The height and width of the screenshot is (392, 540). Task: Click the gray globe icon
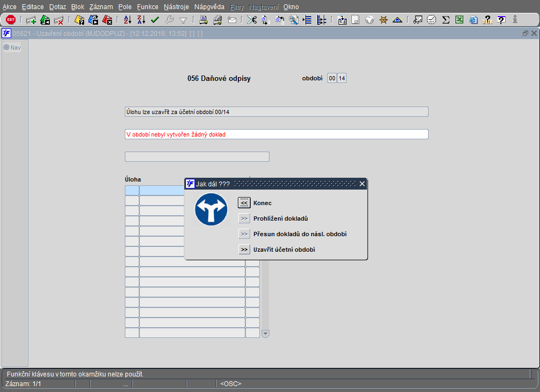pyautogui.click(x=370, y=20)
